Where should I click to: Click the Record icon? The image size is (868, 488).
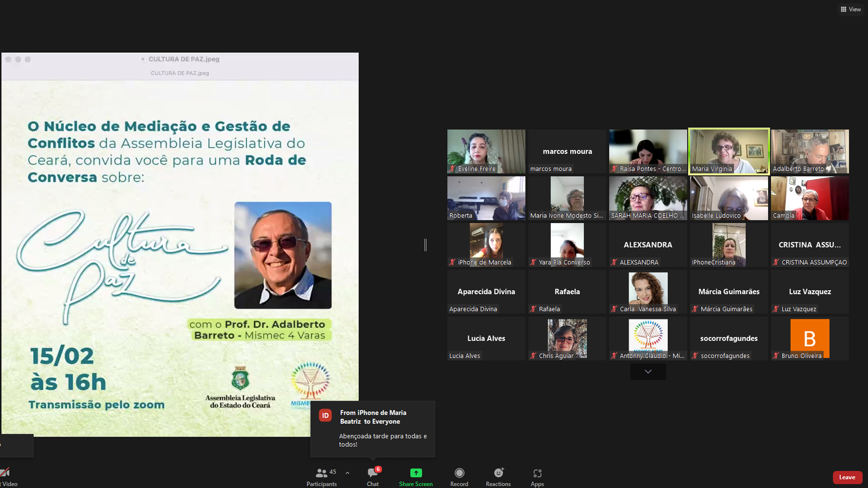tap(459, 473)
